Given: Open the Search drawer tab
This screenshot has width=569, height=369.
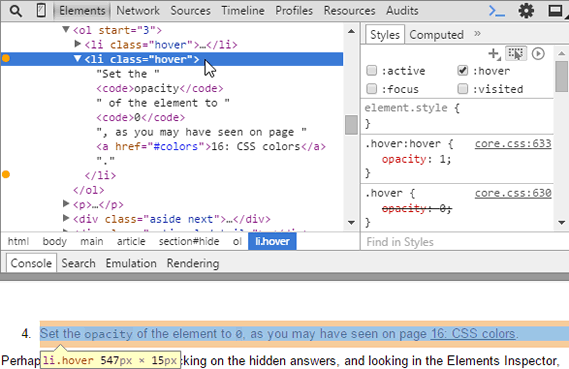Looking at the screenshot, I should (78, 263).
